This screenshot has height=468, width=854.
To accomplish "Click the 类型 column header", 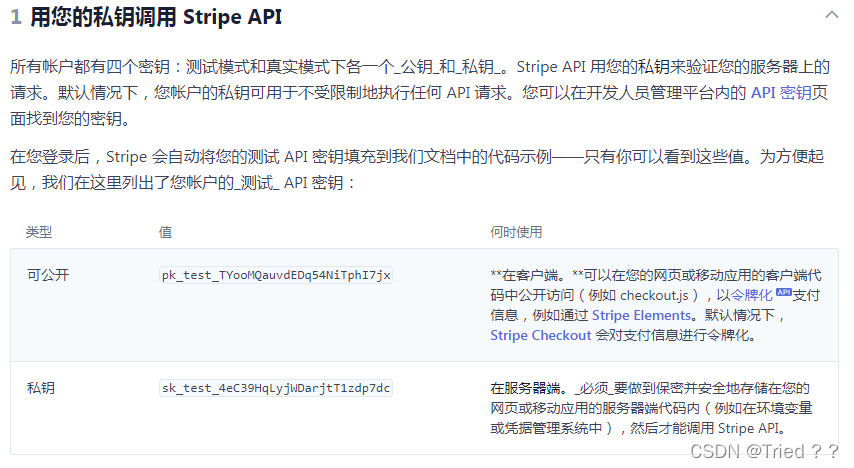I will click(39, 232).
